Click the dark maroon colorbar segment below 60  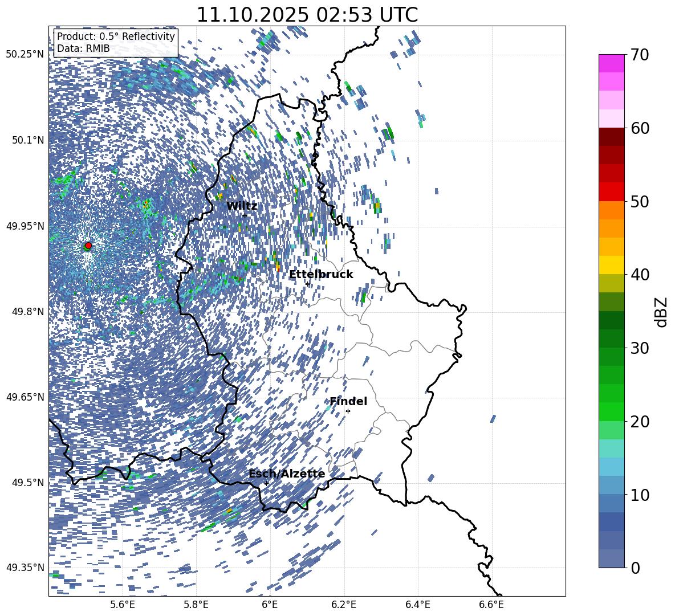611,137
